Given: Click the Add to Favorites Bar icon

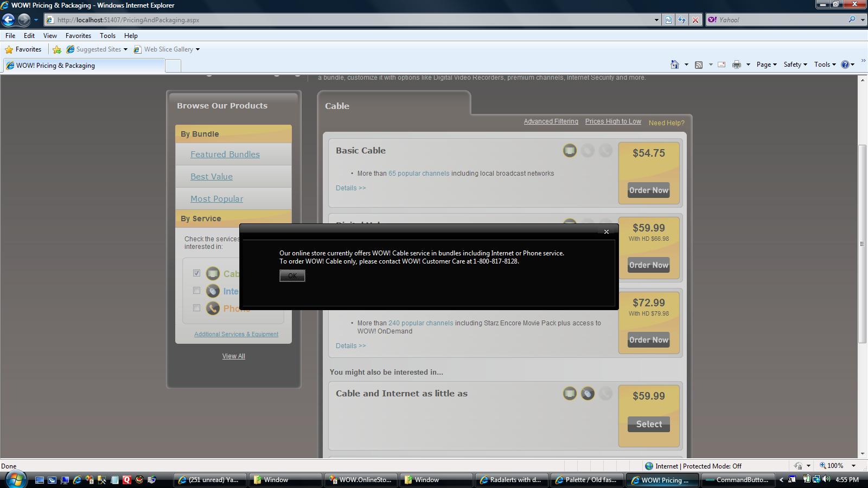Looking at the screenshot, I should pos(57,49).
